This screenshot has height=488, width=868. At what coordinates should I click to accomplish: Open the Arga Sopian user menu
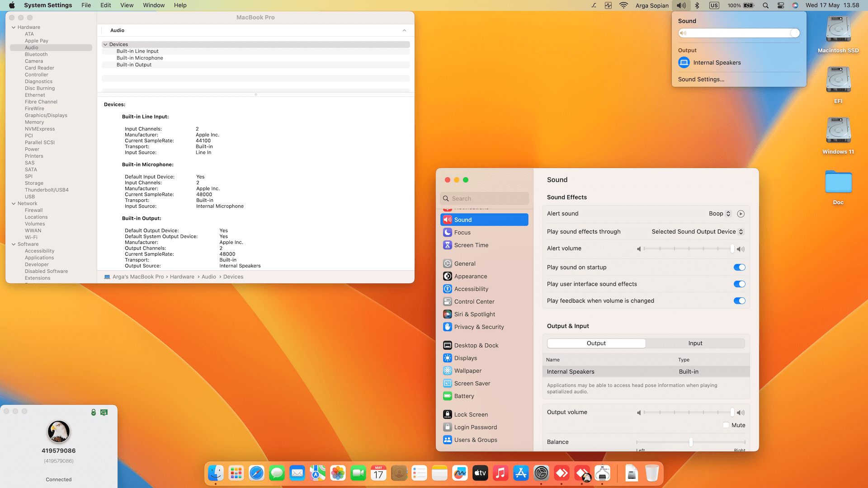coord(652,5)
